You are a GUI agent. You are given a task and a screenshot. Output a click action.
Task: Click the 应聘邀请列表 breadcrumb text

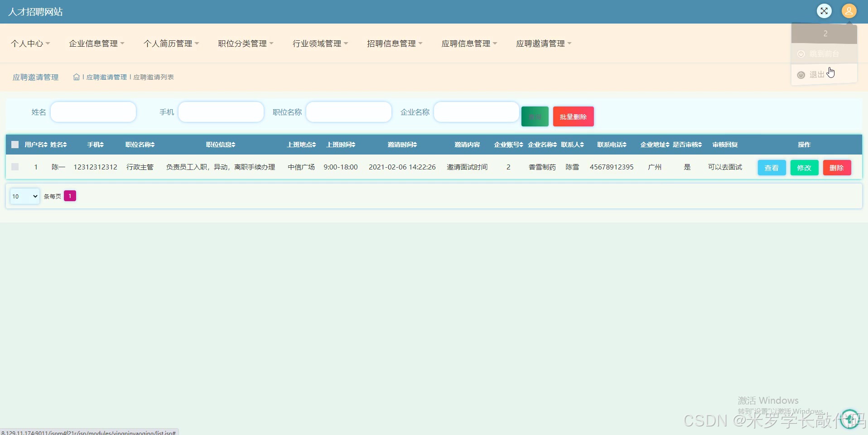(154, 77)
